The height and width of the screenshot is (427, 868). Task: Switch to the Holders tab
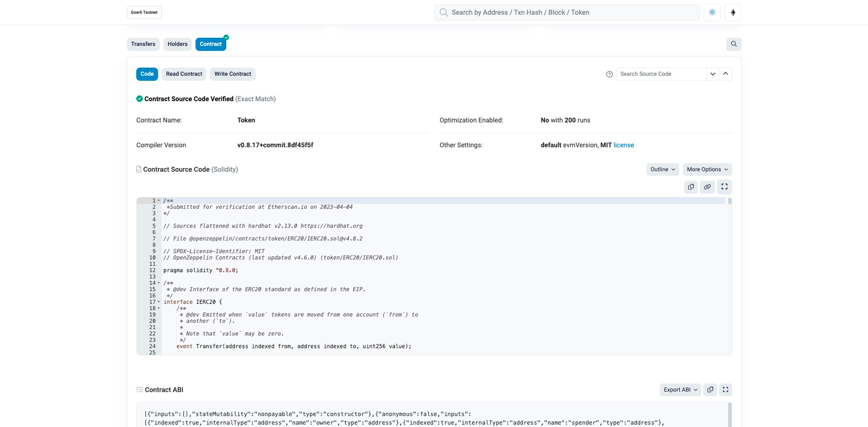[178, 44]
